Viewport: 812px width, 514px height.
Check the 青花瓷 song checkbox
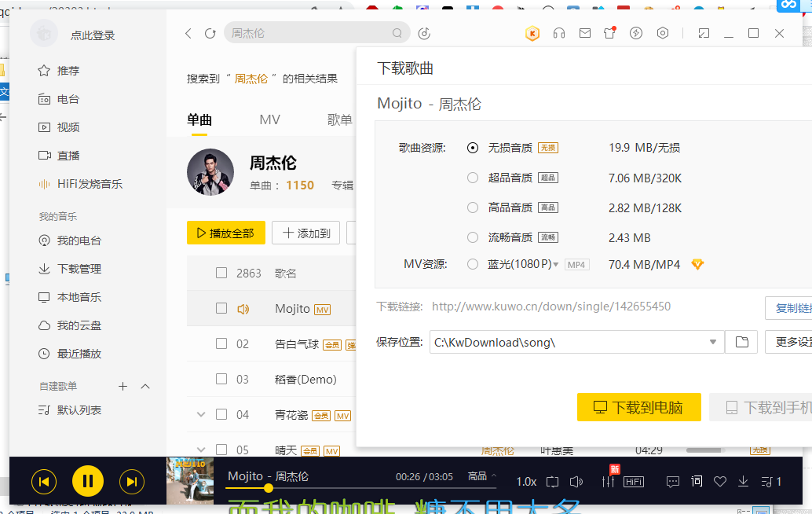[x=221, y=414]
